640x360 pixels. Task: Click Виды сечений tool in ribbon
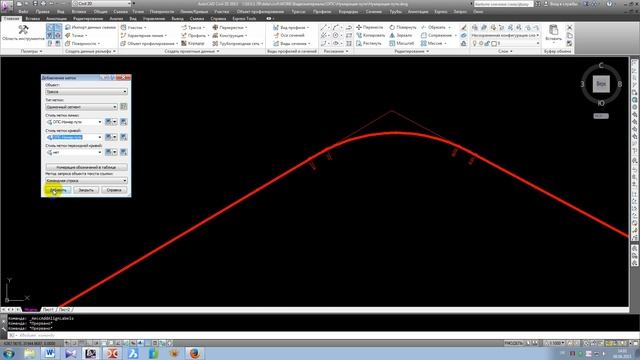pos(291,43)
